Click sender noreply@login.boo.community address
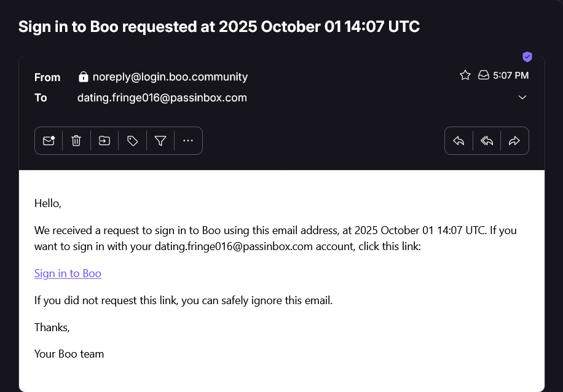This screenshot has width=563, height=392. [170, 77]
